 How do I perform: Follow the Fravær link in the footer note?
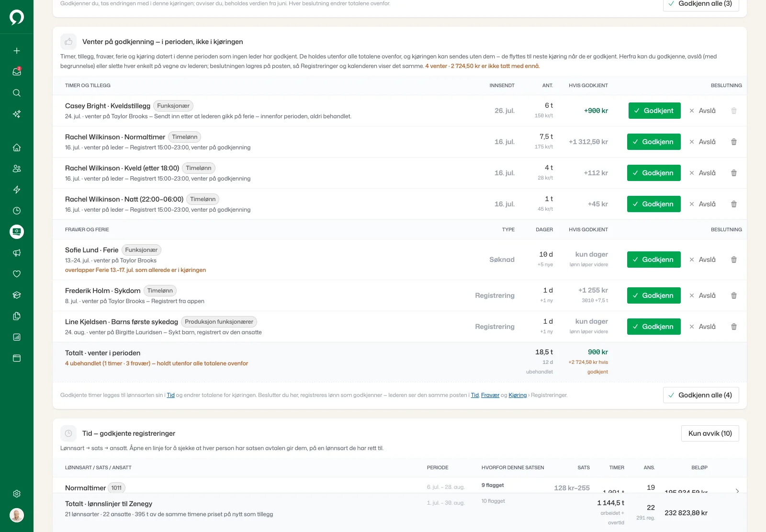(490, 395)
